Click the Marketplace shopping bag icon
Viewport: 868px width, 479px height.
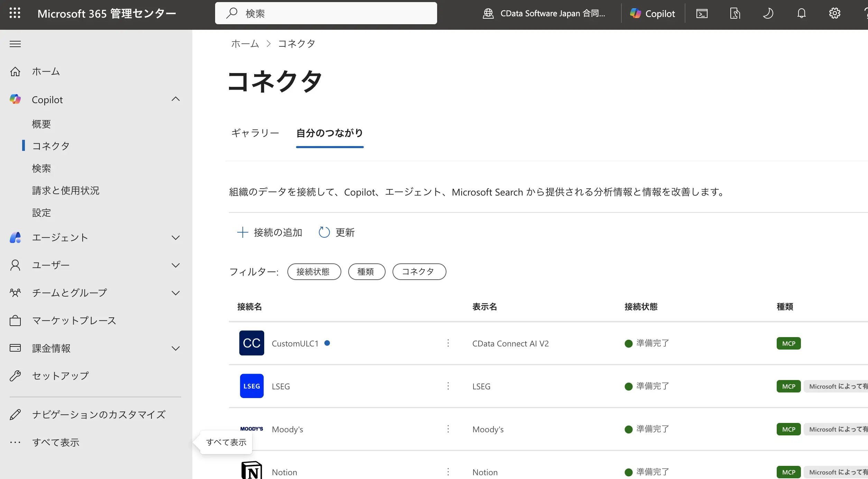tap(15, 320)
